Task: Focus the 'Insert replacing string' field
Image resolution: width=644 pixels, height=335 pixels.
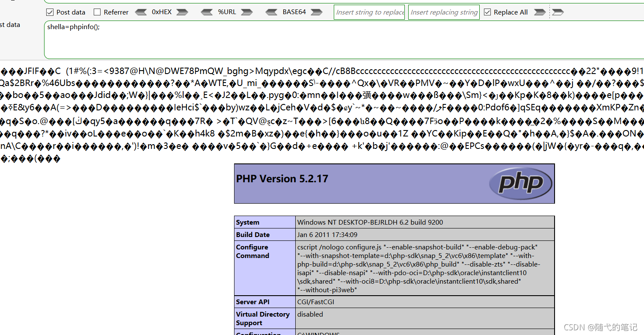Action: 444,12
